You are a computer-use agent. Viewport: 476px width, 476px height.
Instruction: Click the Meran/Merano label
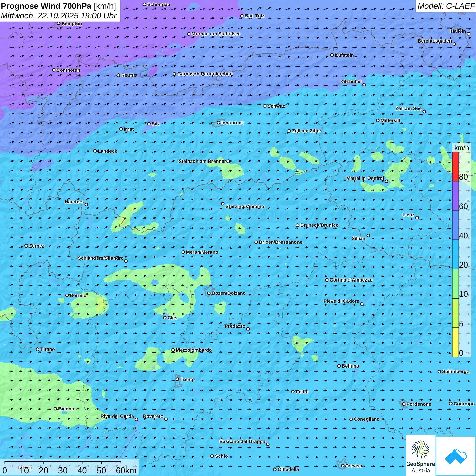202,252
